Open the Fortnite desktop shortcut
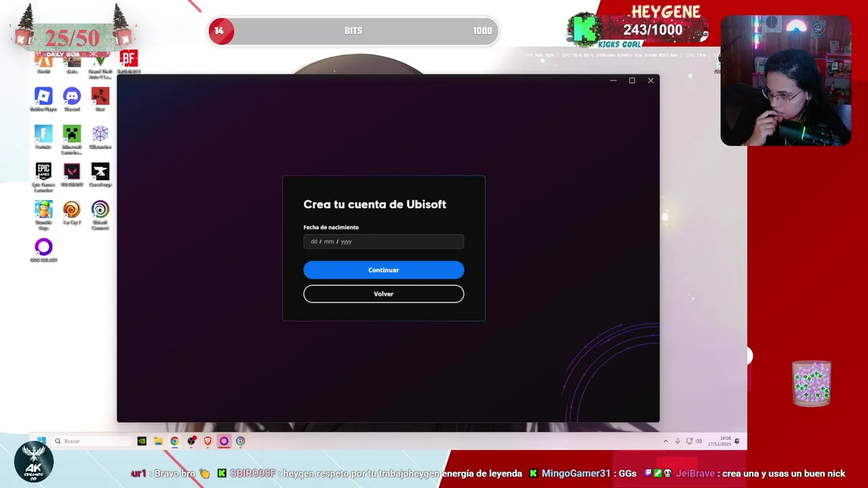The image size is (868, 488). tap(43, 137)
